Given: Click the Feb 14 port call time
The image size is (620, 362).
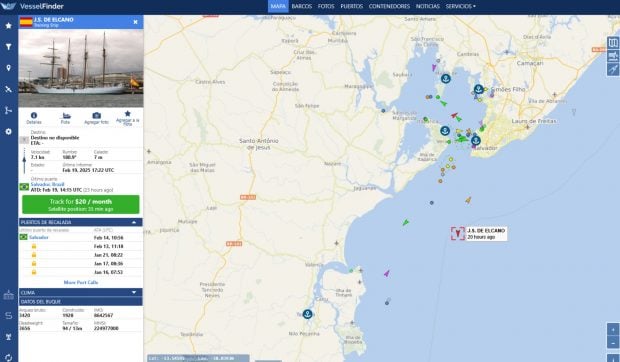Looking at the screenshot, I should pyautogui.click(x=108, y=238).
